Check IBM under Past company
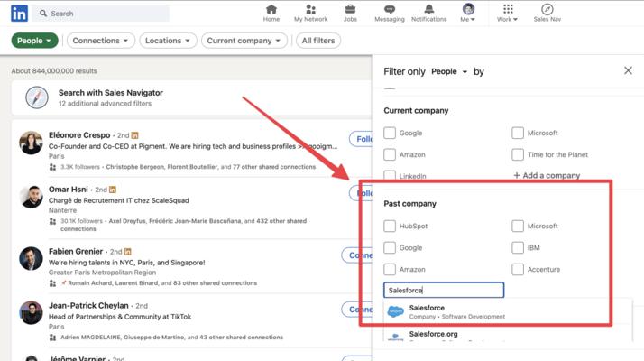 518,247
